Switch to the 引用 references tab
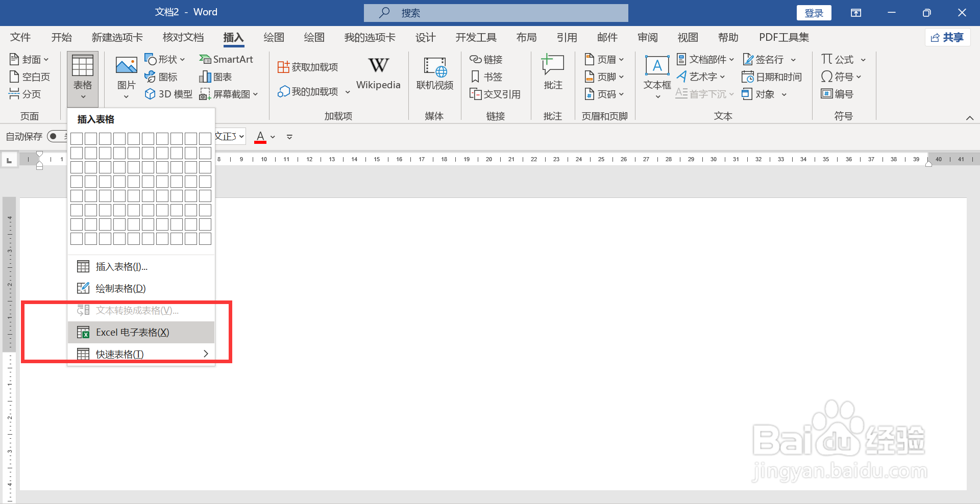The image size is (980, 504). (567, 38)
